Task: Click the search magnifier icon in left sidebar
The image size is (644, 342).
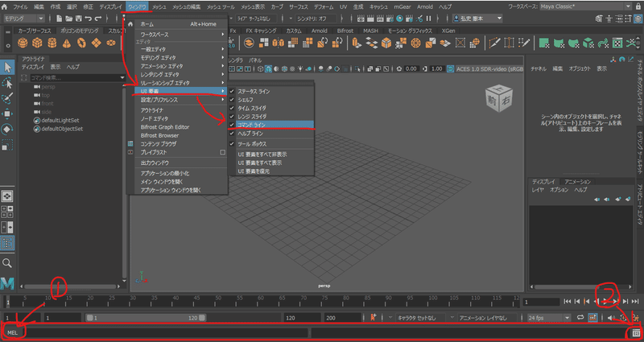Action: click(7, 263)
